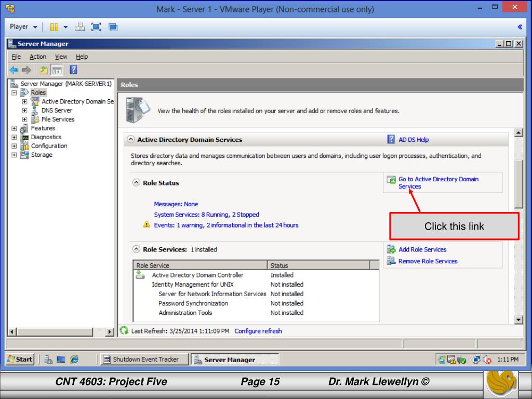Collapse the Role Status section
The height and width of the screenshot is (399, 532).
[x=136, y=182]
